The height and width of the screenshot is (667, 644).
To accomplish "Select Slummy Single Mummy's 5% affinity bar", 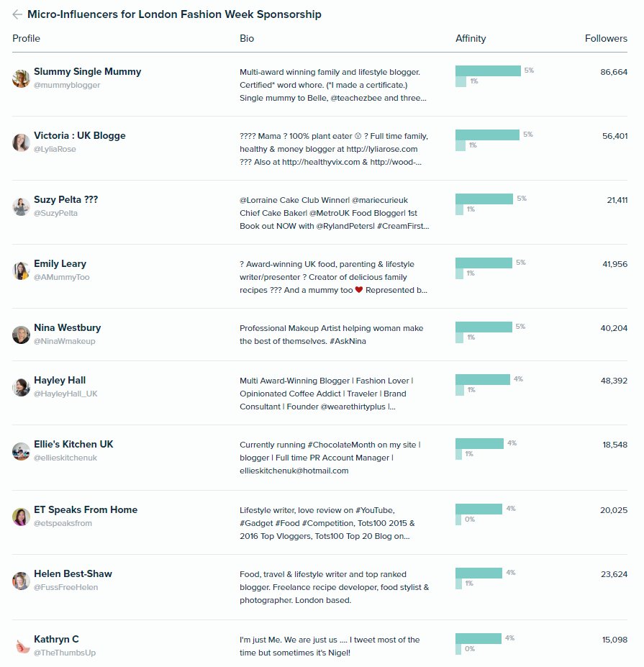I will pyautogui.click(x=488, y=71).
